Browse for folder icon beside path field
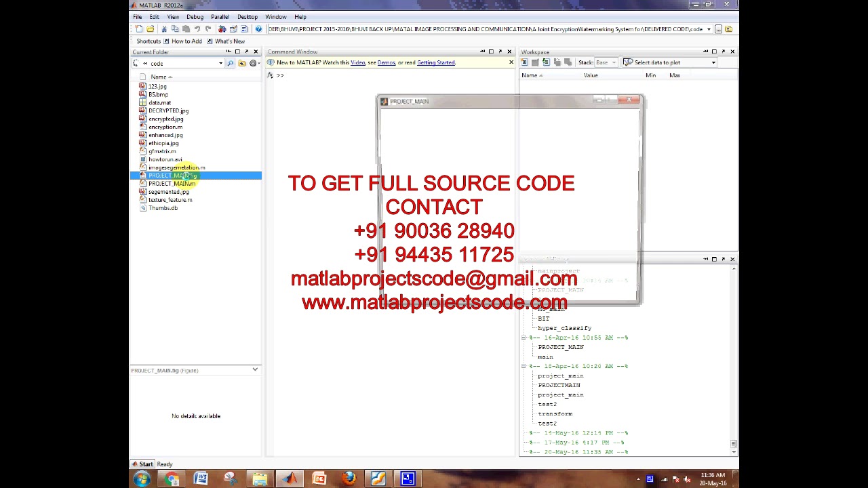 (718, 29)
